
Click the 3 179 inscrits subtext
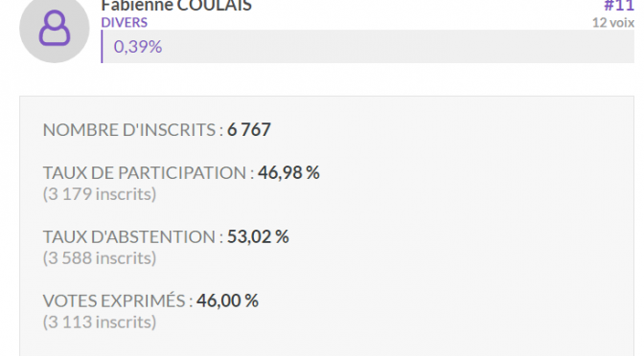(x=100, y=194)
